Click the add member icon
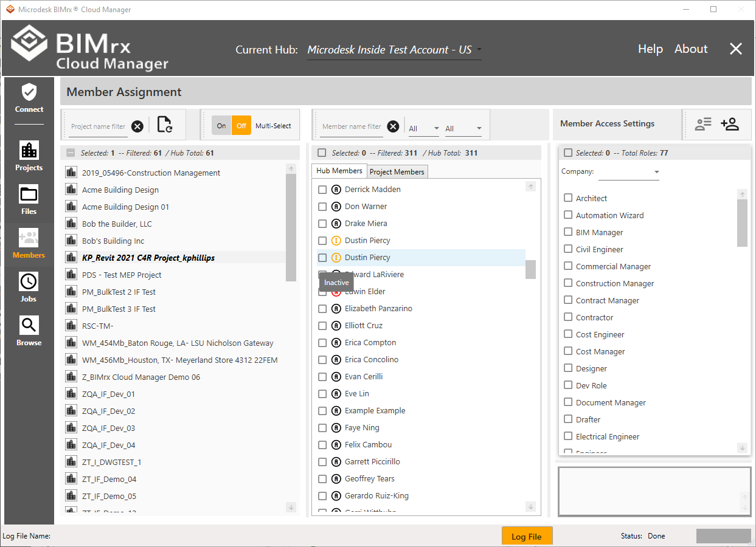 point(729,124)
